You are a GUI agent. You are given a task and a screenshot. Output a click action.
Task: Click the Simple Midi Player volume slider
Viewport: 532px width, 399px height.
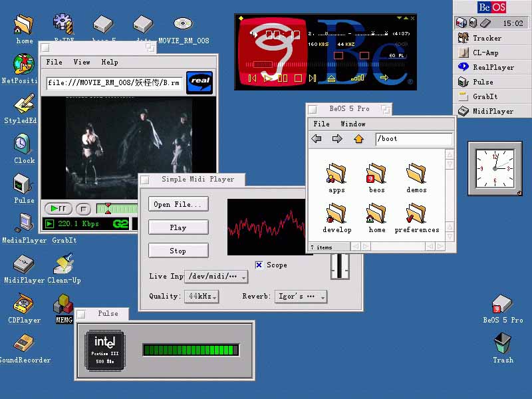coord(340,267)
